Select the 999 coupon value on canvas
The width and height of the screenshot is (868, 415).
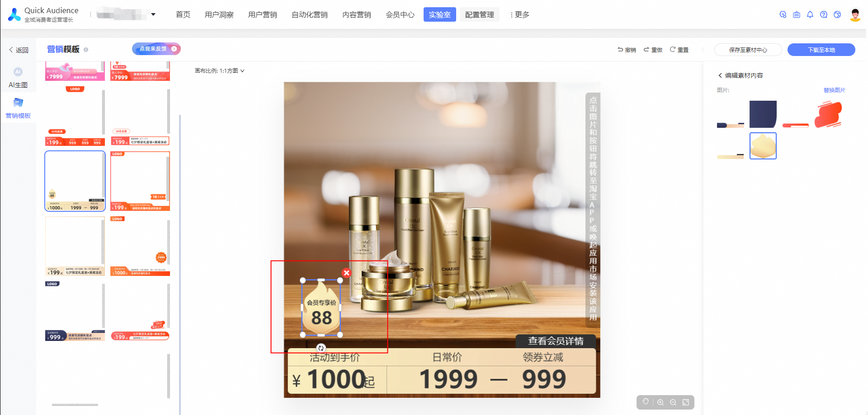544,379
